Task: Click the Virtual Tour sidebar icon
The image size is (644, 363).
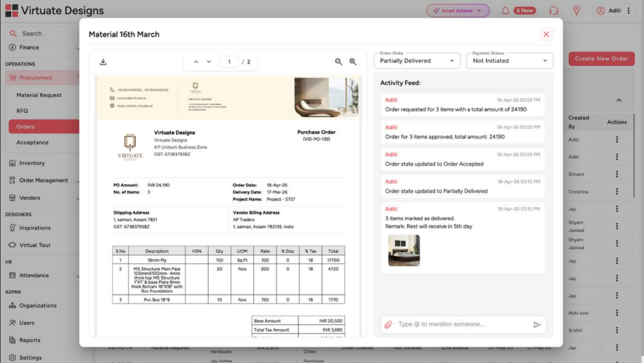Action: pyautogui.click(x=12, y=245)
